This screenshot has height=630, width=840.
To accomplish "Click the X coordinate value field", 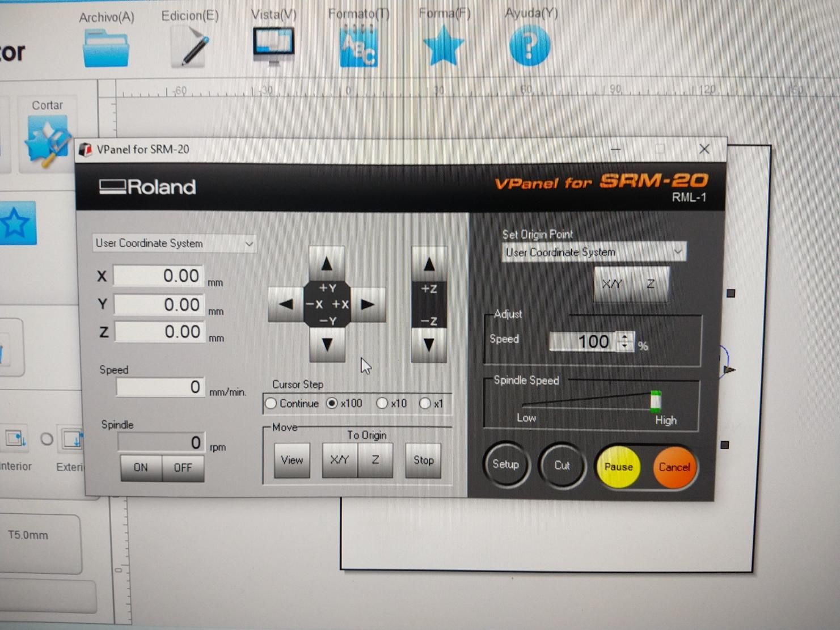I will [159, 276].
